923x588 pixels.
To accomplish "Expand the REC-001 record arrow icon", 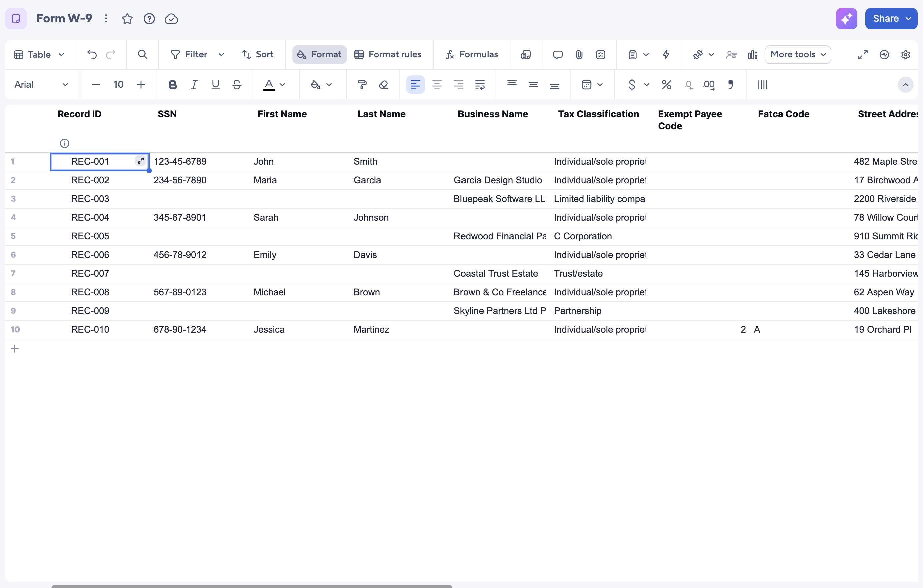I will (x=141, y=161).
